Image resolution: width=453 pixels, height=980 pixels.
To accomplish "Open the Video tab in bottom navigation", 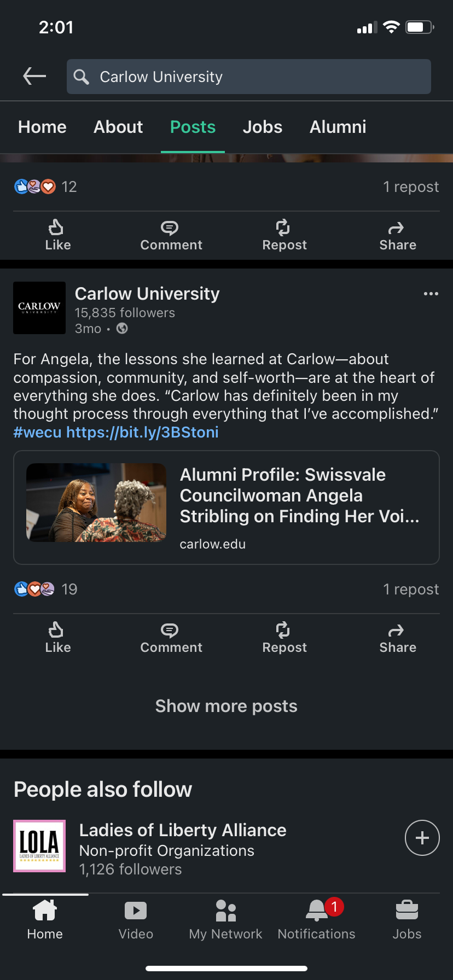I will click(136, 920).
